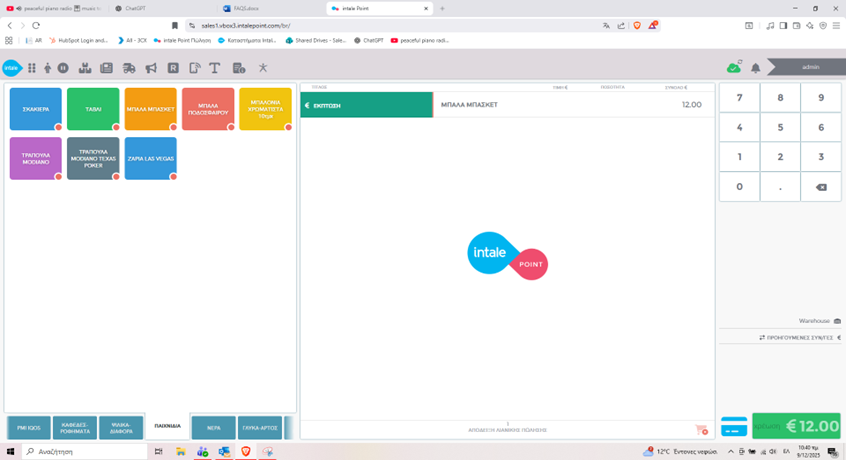The width and height of the screenshot is (846, 460).
Task: Click the ΕΚΠΤΩΣΗ discount button
Action: [x=366, y=105]
